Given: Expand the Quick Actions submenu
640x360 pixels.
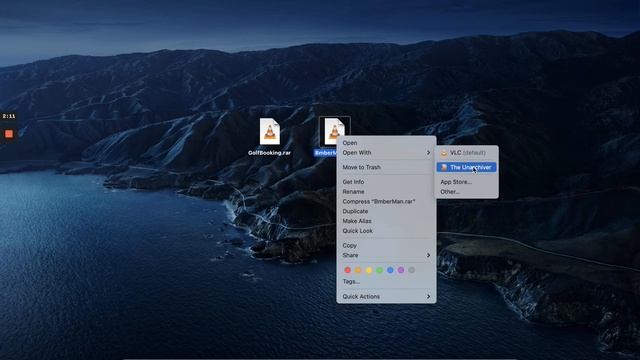Looking at the screenshot, I should coord(386,297).
